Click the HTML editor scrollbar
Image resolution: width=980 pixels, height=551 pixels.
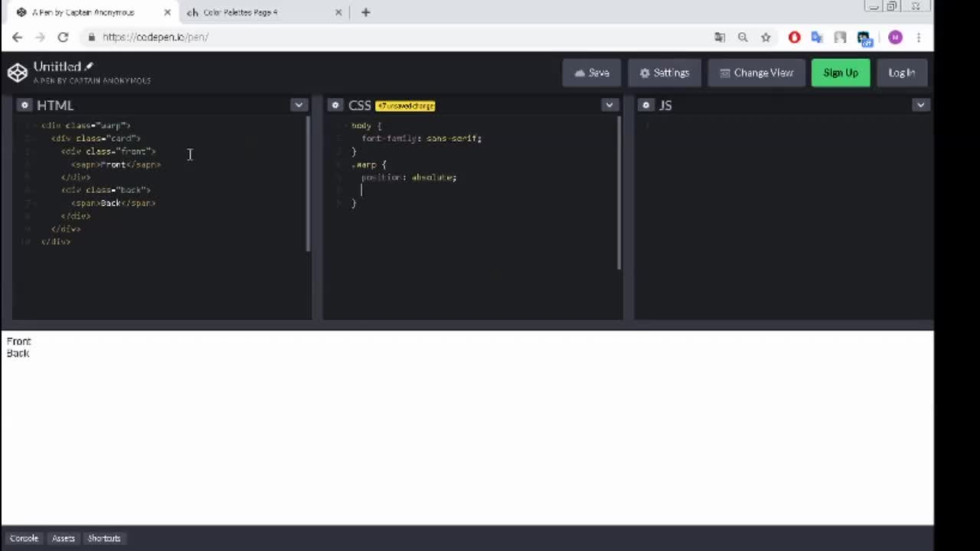click(x=308, y=184)
